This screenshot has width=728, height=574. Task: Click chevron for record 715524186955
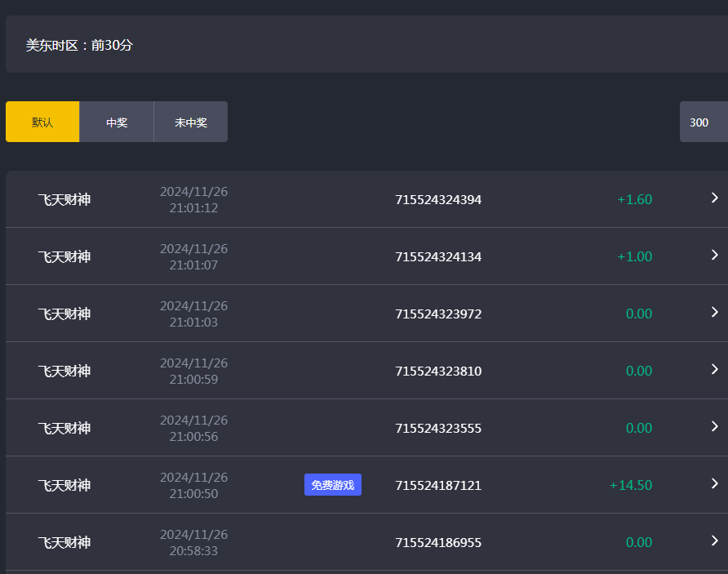714,541
